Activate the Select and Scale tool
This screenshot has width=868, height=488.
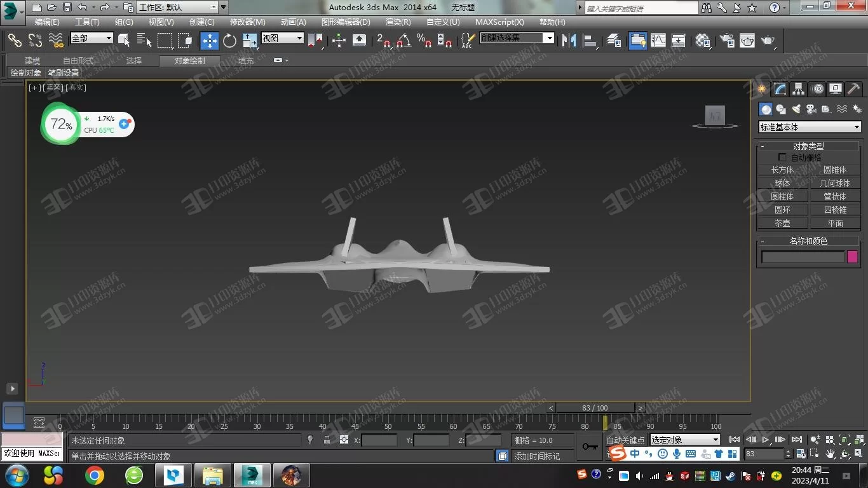[x=250, y=40]
